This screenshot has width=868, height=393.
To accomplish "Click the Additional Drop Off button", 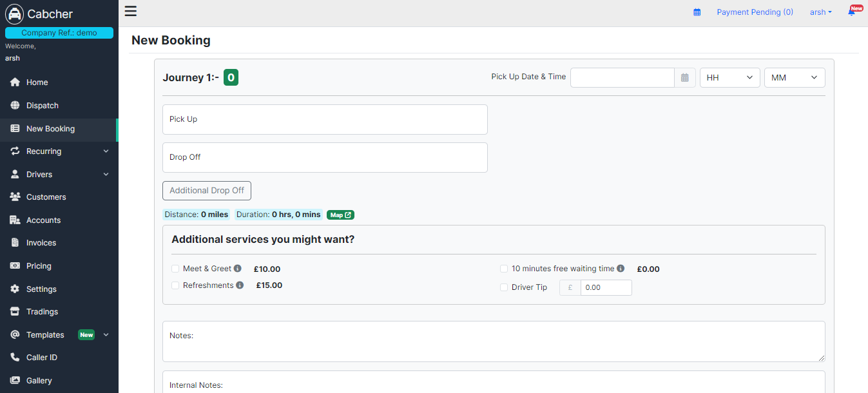I will (207, 191).
